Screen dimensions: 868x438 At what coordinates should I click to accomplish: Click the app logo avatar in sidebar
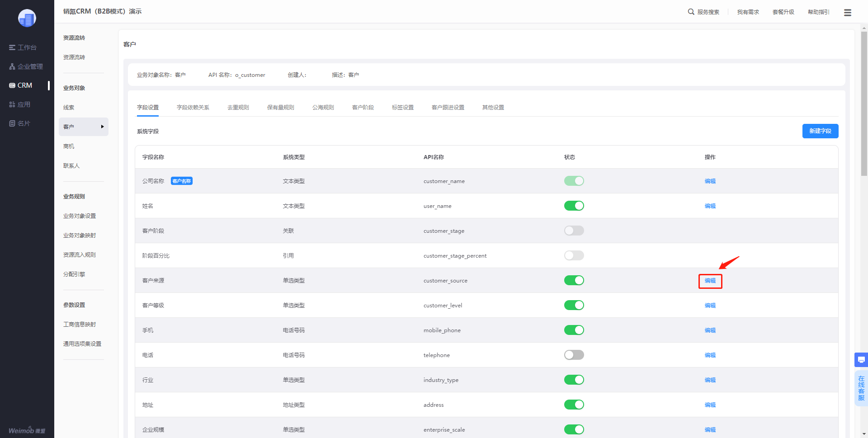tap(27, 18)
